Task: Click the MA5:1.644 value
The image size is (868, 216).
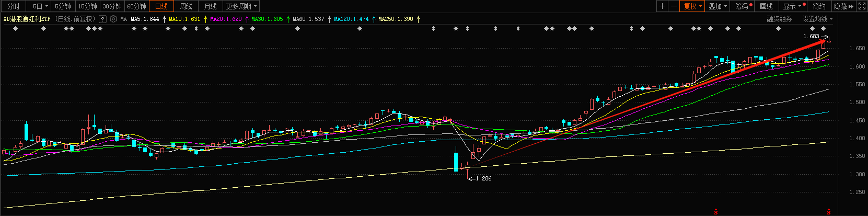Action: click(x=145, y=19)
